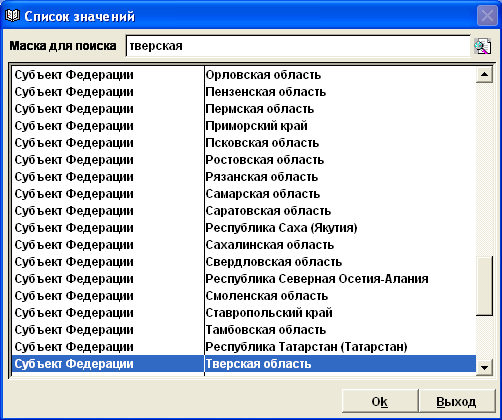502x420 pixels.
Task: Click the scrollbar down arrow
Action: (x=484, y=368)
